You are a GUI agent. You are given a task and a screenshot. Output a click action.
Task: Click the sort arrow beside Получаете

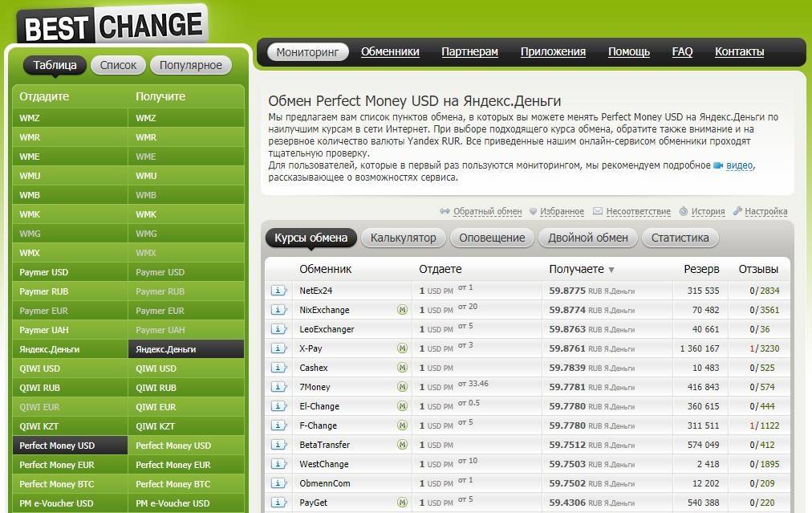611,270
